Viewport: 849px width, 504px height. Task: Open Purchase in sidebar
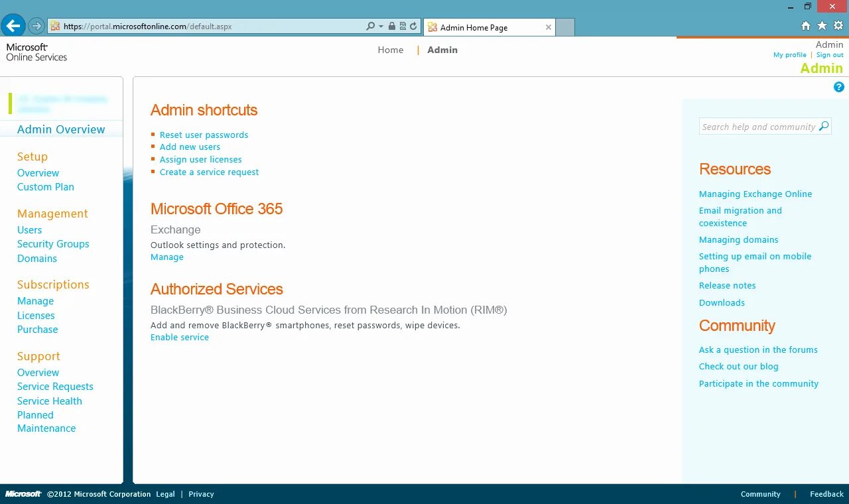pyautogui.click(x=37, y=330)
